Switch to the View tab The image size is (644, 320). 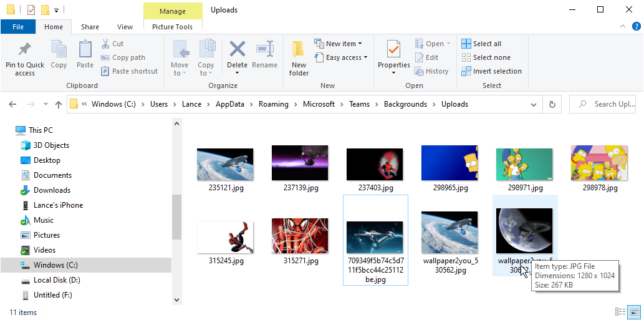coord(125,27)
